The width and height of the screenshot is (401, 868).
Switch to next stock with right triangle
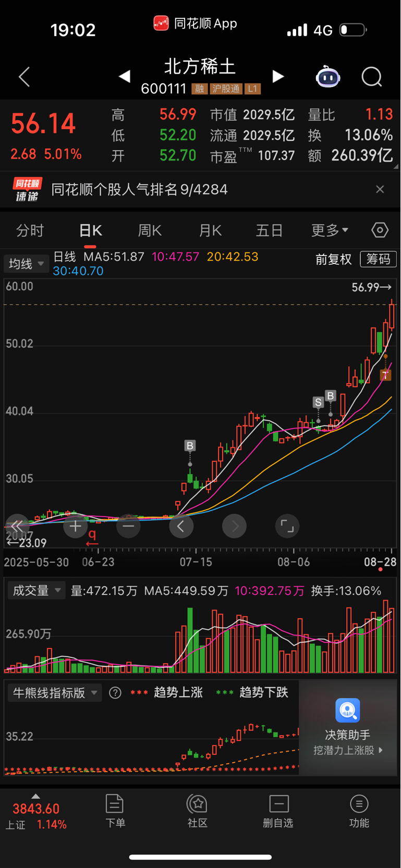[x=278, y=77]
